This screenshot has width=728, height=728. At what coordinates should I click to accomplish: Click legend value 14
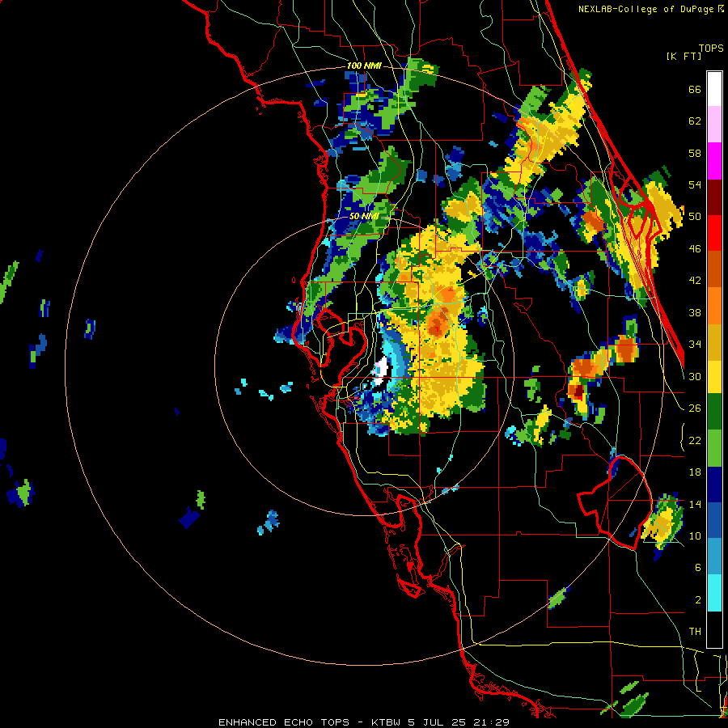[x=695, y=504]
